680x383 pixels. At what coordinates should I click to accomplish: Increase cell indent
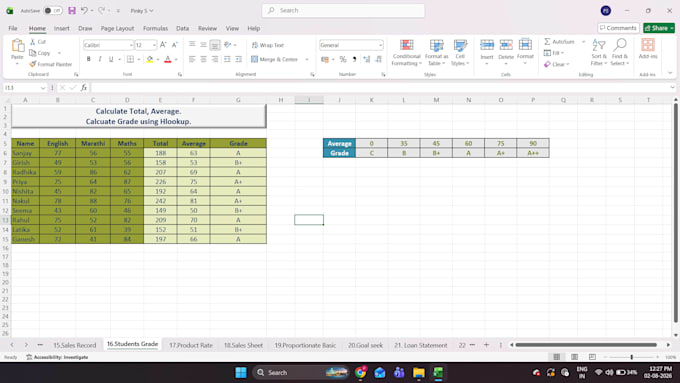click(239, 59)
